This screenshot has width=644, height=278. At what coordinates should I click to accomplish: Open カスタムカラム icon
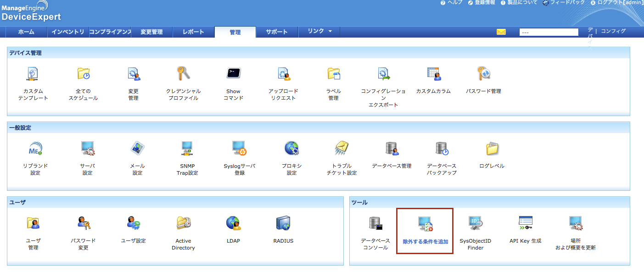(433, 74)
